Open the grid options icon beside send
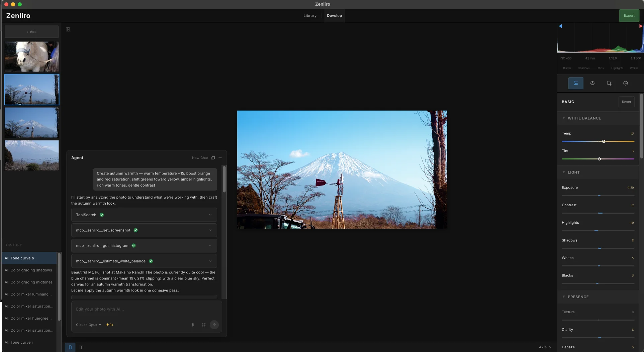The height and width of the screenshot is (352, 644). click(204, 325)
